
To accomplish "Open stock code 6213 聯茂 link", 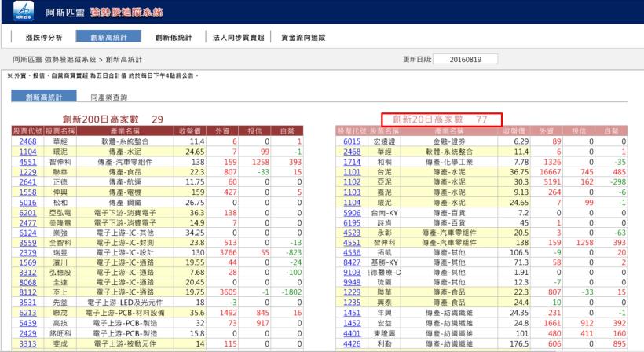I will [x=27, y=313].
